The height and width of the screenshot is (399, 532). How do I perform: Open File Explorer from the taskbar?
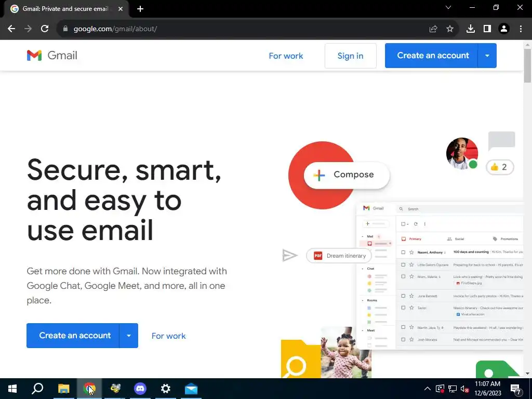coord(63,389)
